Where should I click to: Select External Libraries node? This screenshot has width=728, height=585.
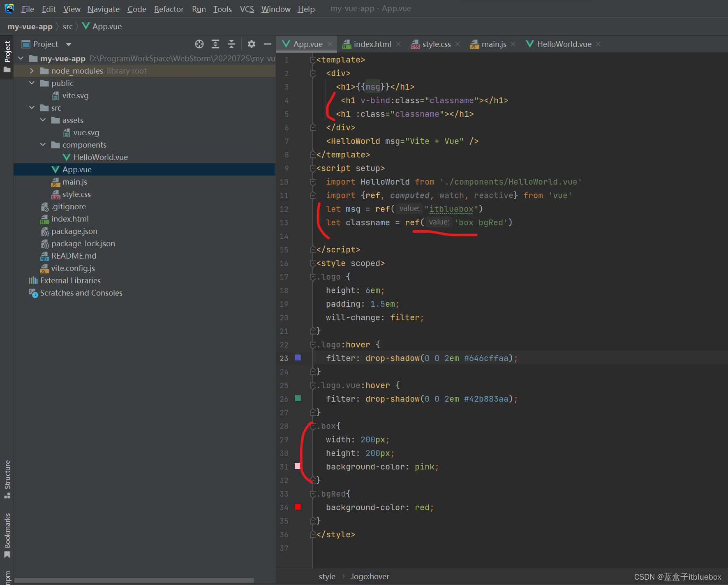coord(70,280)
